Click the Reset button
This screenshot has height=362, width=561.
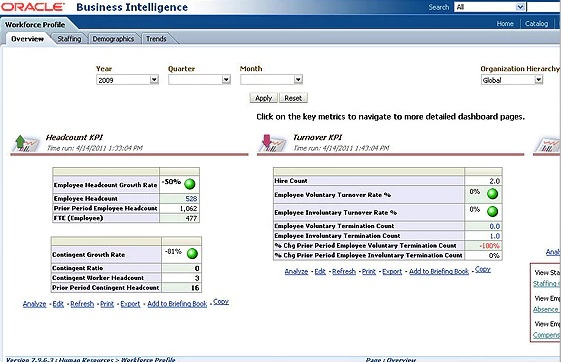293,98
